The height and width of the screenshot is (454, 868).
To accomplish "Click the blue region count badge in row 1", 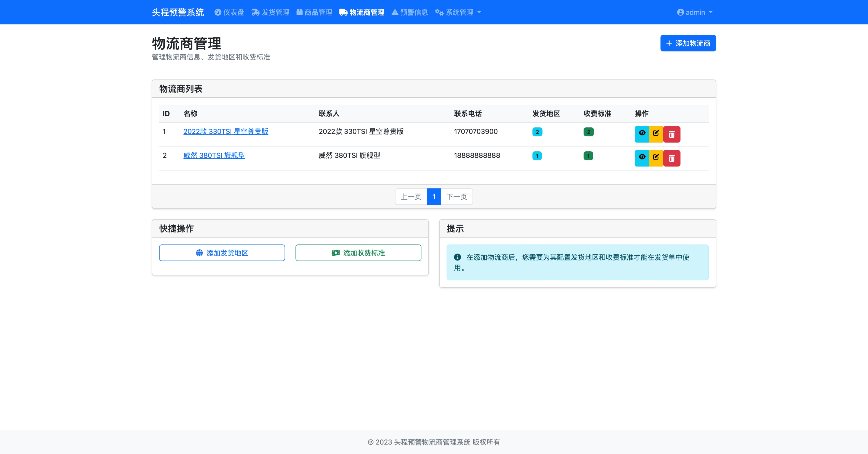I will point(537,132).
